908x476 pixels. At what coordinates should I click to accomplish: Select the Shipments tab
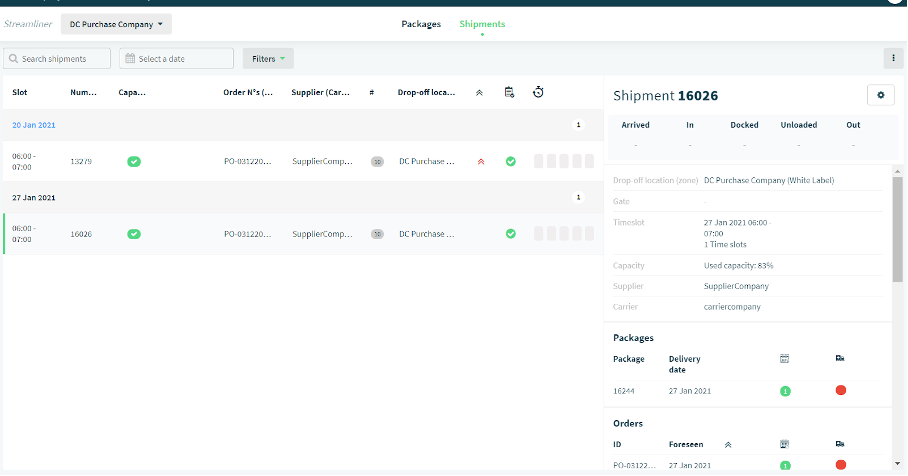point(482,24)
